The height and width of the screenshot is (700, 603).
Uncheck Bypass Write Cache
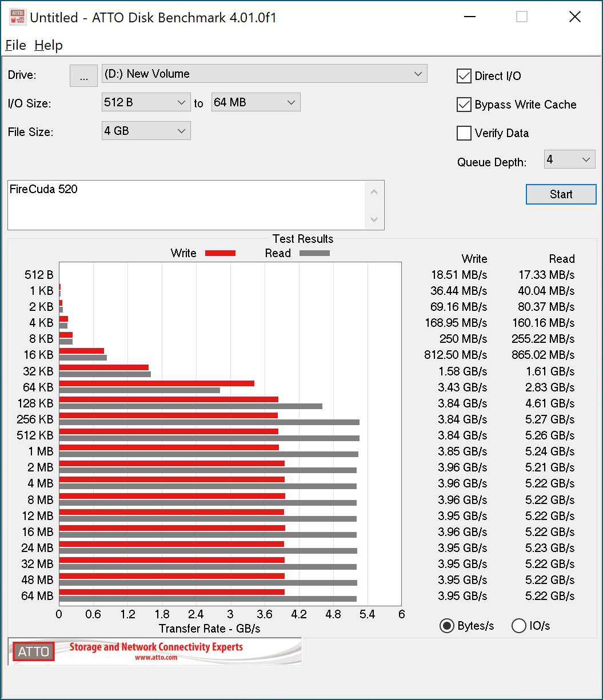point(464,104)
